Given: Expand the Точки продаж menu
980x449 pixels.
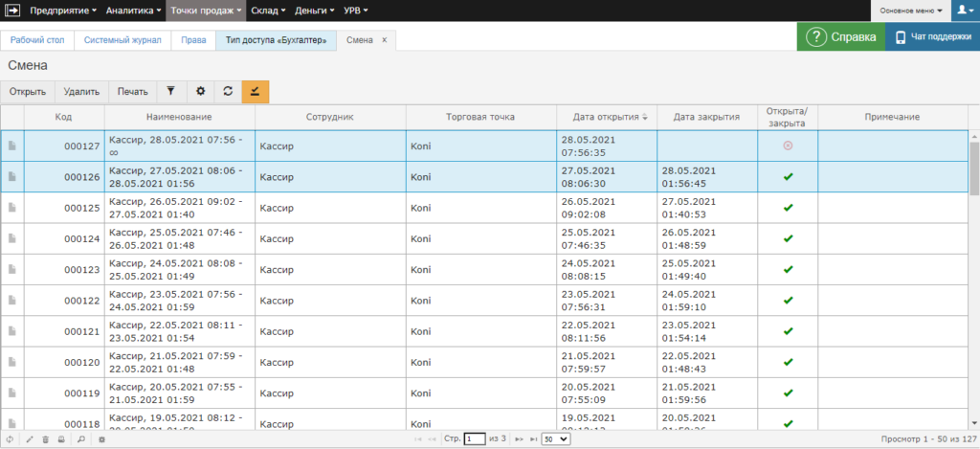Looking at the screenshot, I should click(206, 10).
